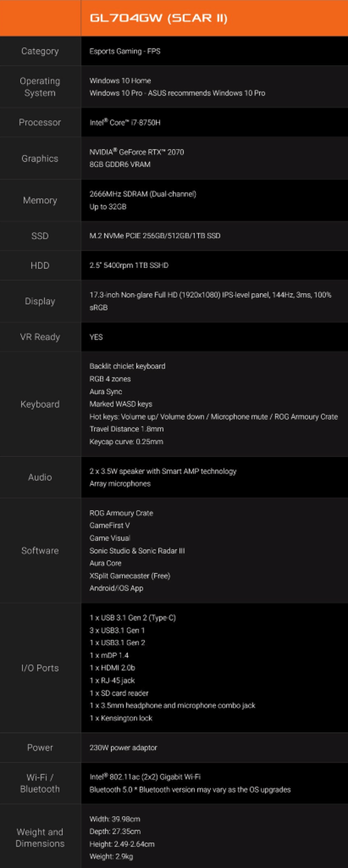Click the I/O Ports row label

coord(40,668)
